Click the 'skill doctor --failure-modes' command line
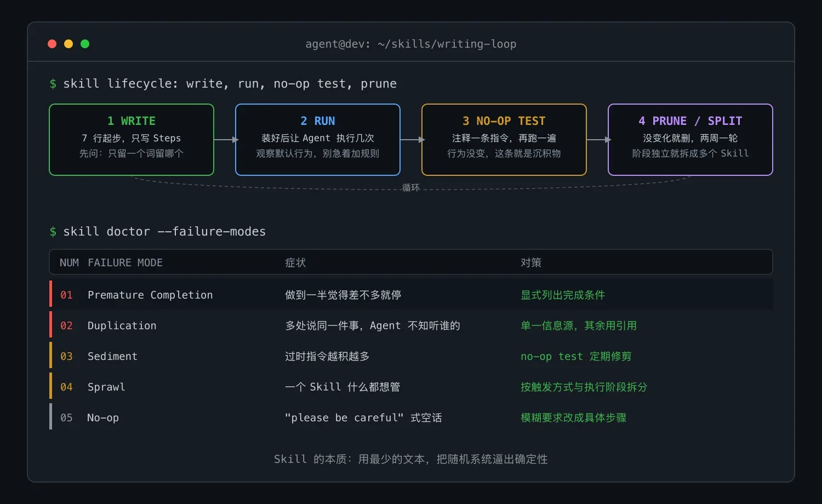Image resolution: width=822 pixels, height=504 pixels. (x=158, y=231)
